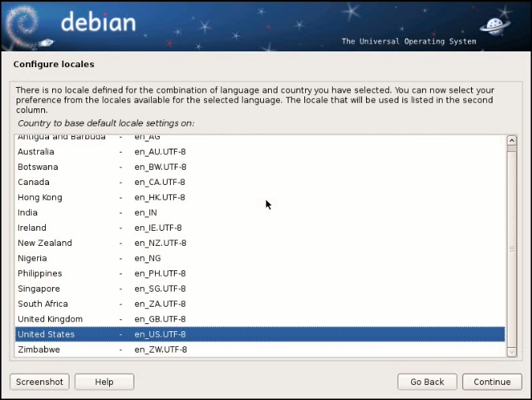532x400 pixels.
Task: Pick Philippines from the list
Action: tap(260, 274)
